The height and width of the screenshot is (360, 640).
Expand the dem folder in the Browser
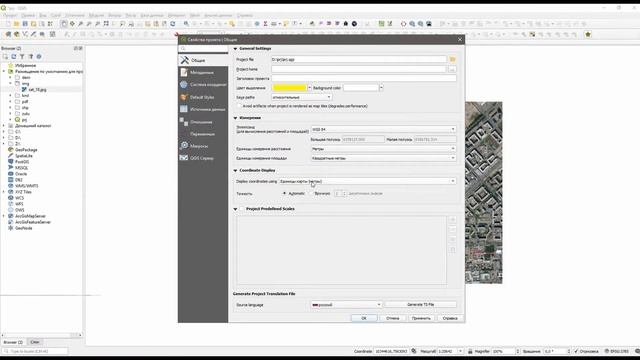click(x=11, y=77)
